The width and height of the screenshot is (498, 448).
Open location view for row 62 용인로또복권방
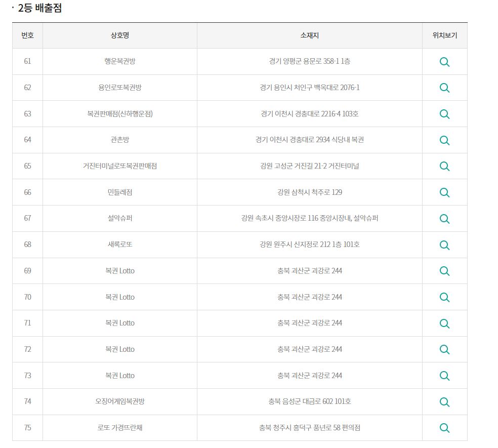point(444,88)
